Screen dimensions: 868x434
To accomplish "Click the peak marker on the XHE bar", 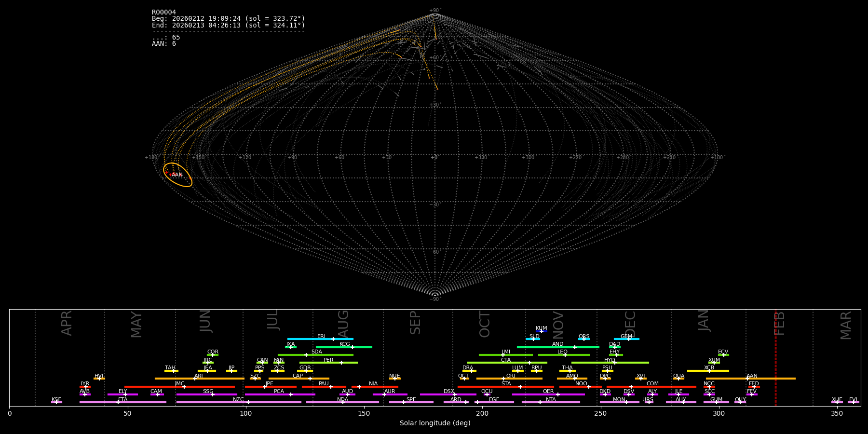I will pyautogui.click(x=837, y=402).
